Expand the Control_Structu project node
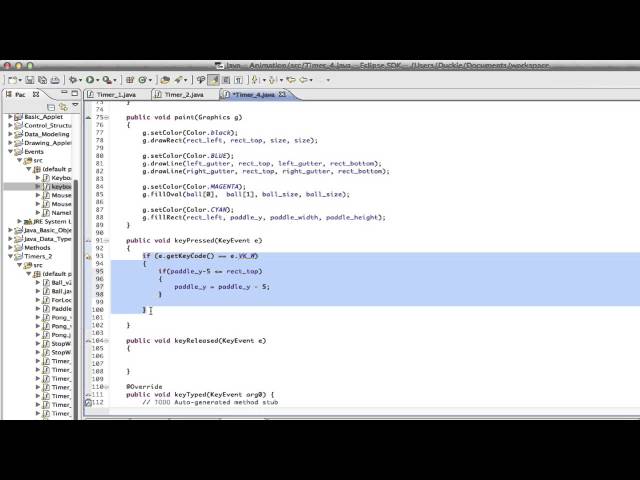Screen dimensions: 640x480 [10, 126]
